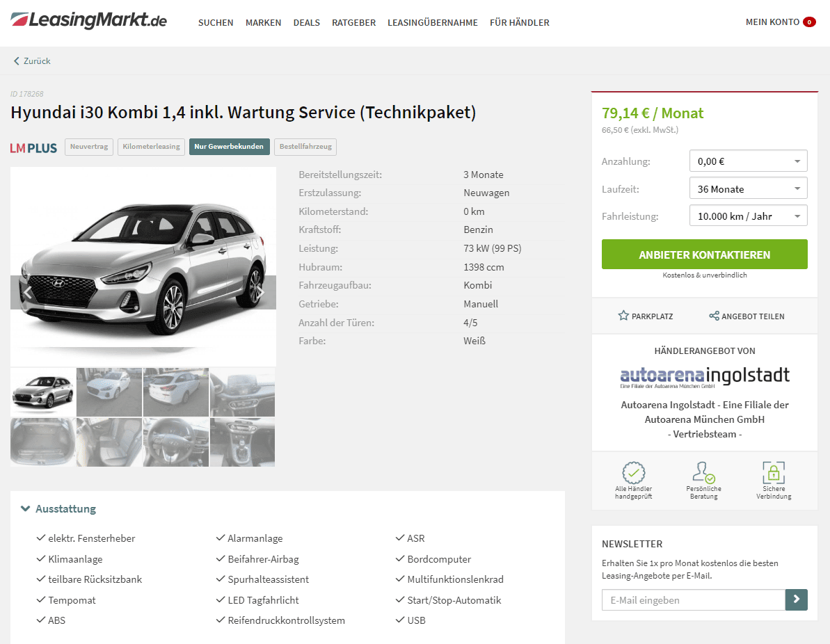Viewport: 830px width, 644px height.
Task: Click the NEWSLETTER heading
Action: coord(632,544)
